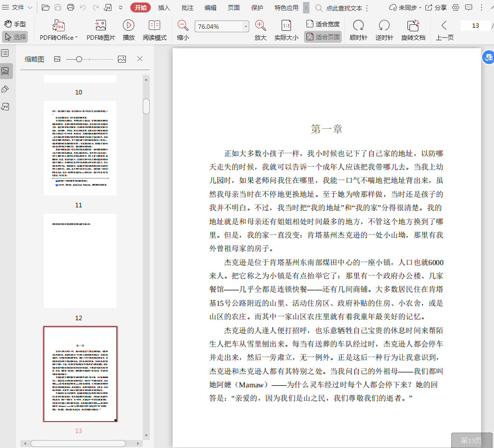Click the save icon
Screen dimensions: 494x448
pos(58,7)
